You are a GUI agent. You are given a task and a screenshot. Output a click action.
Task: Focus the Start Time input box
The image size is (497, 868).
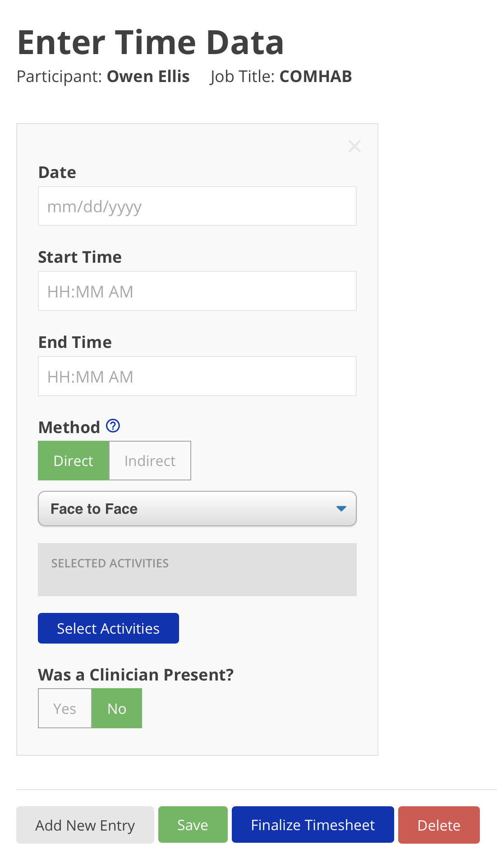pyautogui.click(x=197, y=291)
